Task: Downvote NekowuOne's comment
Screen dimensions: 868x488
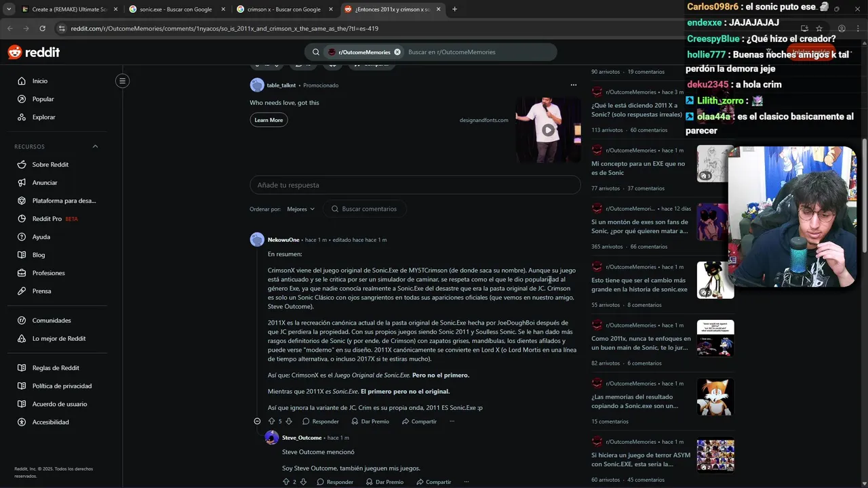Action: click(x=288, y=421)
